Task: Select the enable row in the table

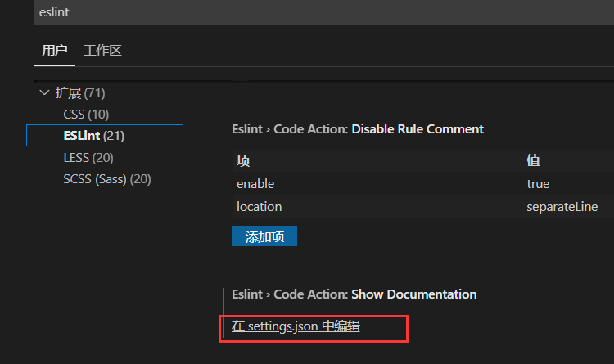Action: (x=423, y=183)
